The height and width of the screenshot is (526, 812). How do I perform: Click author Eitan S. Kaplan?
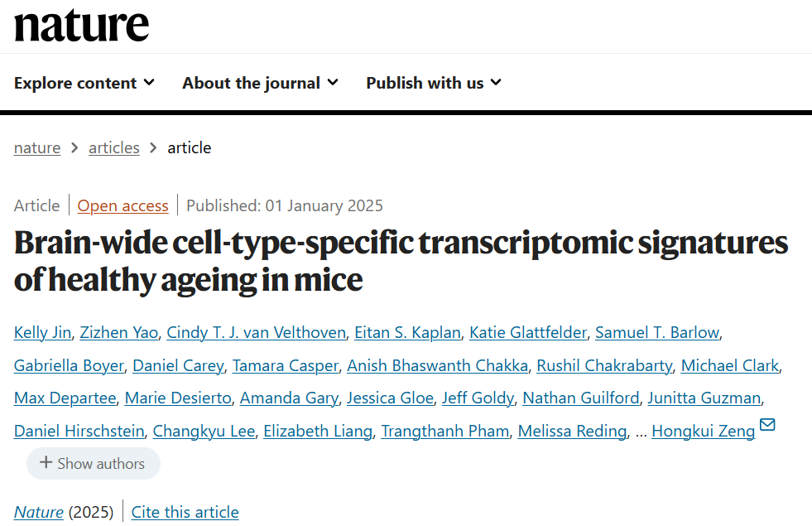[x=407, y=332]
